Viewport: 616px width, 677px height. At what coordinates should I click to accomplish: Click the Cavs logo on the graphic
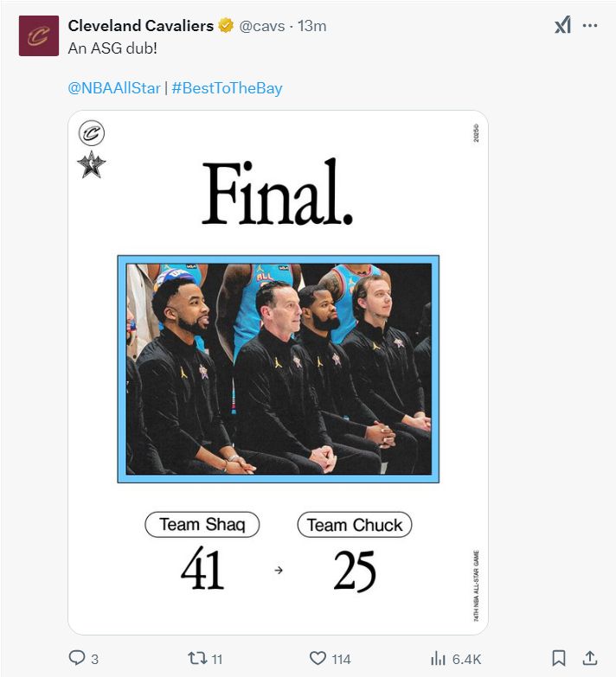click(x=92, y=134)
